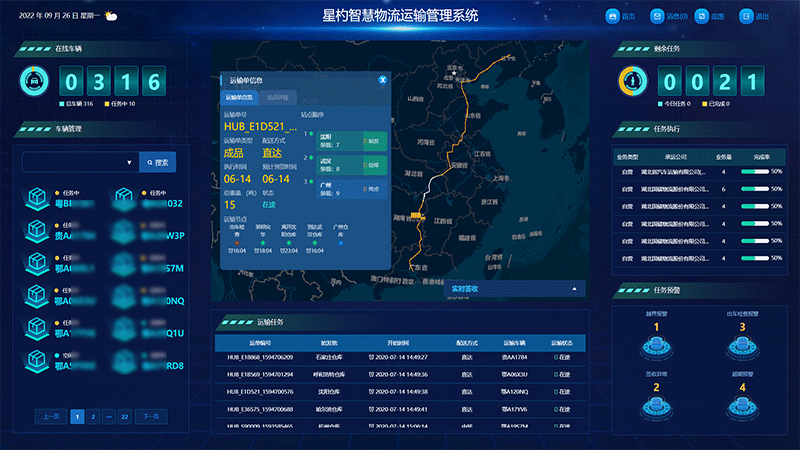
Task: Go to the 下一页 next page
Action: pos(150,415)
